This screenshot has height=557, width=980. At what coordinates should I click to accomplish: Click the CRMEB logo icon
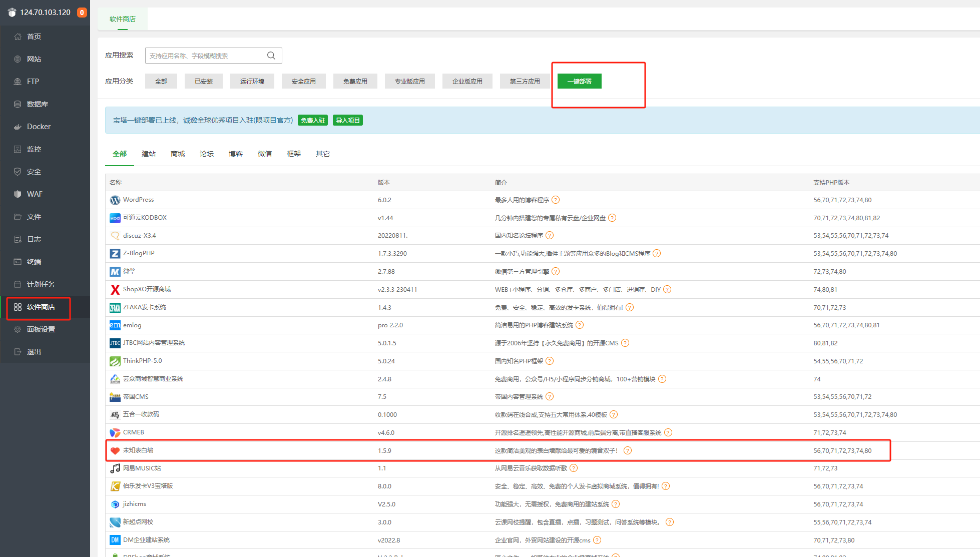pyautogui.click(x=115, y=432)
